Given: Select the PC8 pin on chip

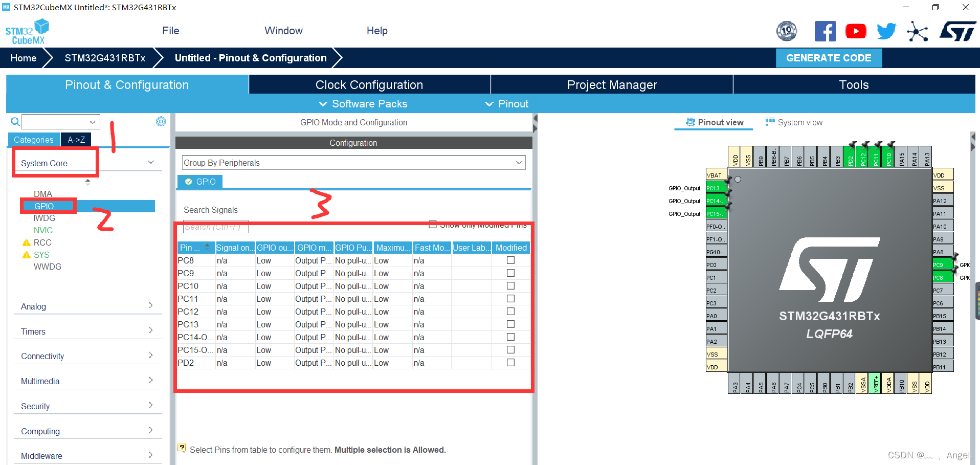Looking at the screenshot, I should (x=943, y=277).
